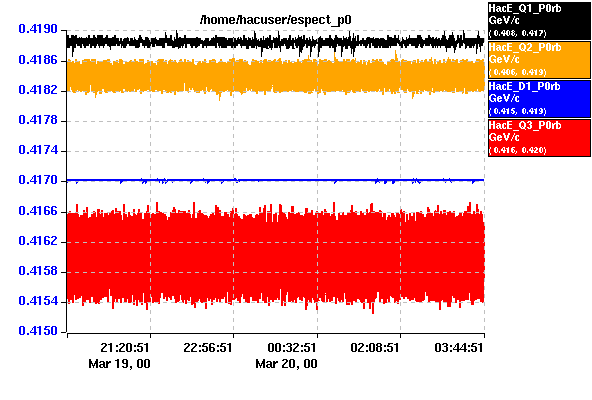Select the red HacE_Q3_P0rb legend entry
This screenshot has height=400, width=592.
(539, 137)
